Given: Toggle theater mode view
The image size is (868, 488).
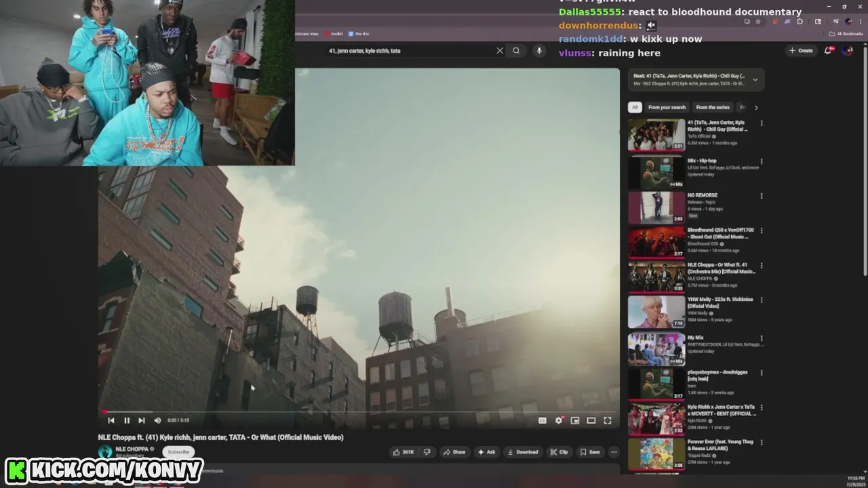Looking at the screenshot, I should tap(591, 420).
